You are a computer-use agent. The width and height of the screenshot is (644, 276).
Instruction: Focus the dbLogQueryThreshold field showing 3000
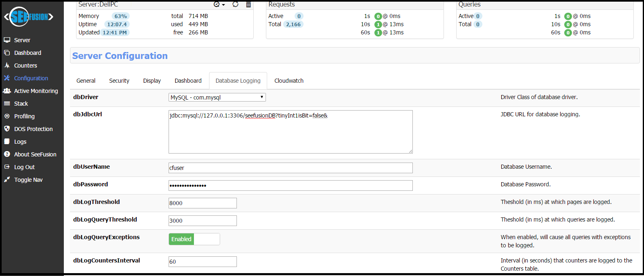(203, 221)
